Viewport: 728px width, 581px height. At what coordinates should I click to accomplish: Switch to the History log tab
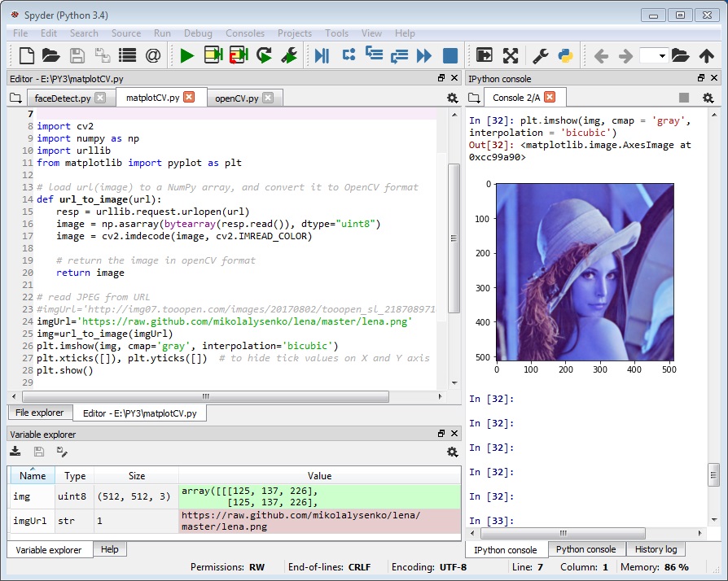(x=656, y=549)
